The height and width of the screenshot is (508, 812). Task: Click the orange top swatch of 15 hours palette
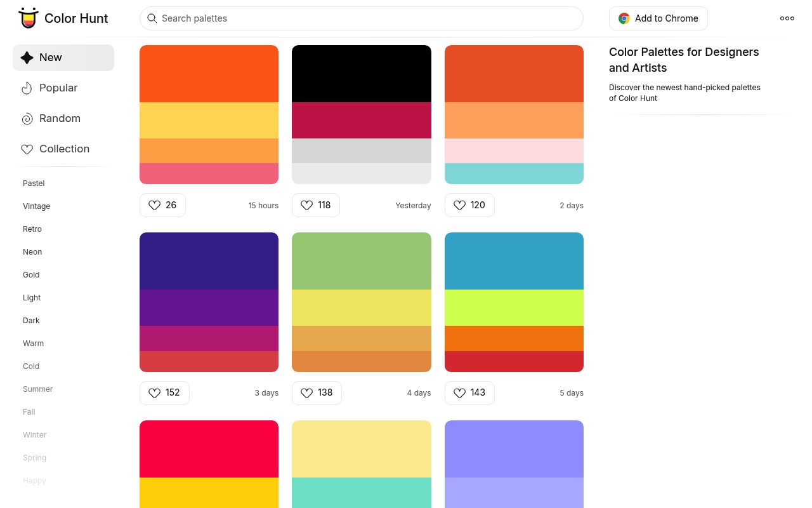pos(209,74)
